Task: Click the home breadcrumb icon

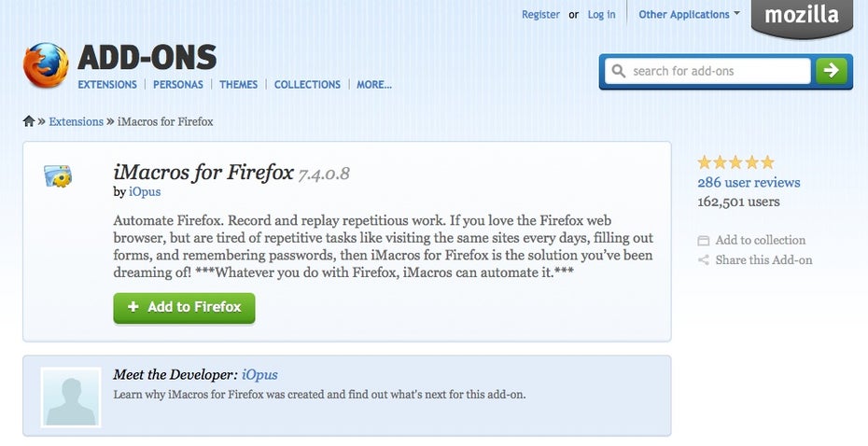Action: click(29, 121)
